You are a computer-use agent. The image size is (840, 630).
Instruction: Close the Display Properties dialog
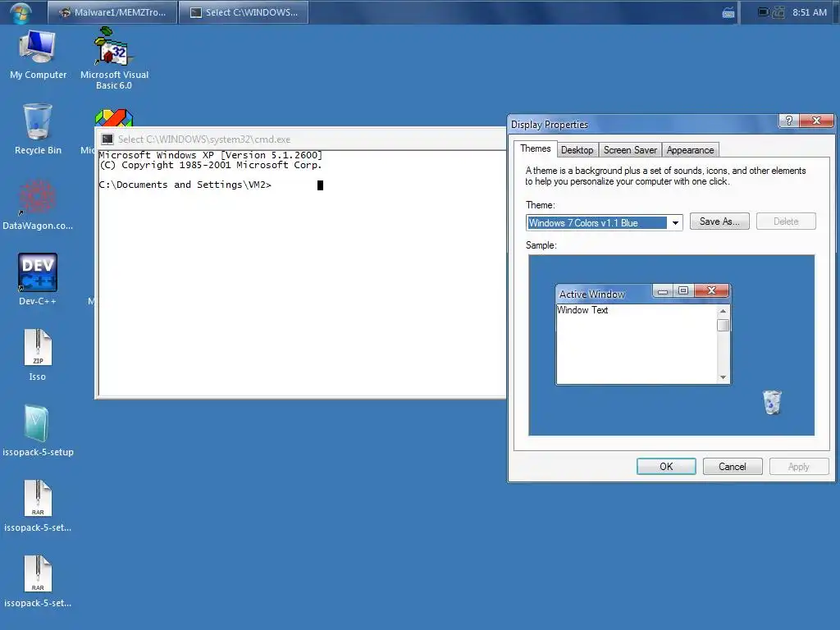[x=816, y=121]
